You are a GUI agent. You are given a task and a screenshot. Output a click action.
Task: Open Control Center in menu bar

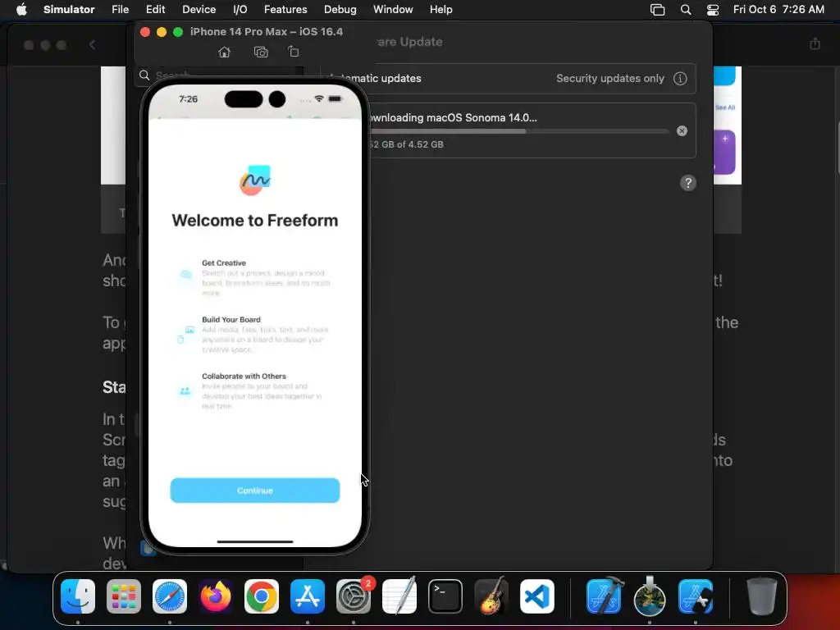713,10
